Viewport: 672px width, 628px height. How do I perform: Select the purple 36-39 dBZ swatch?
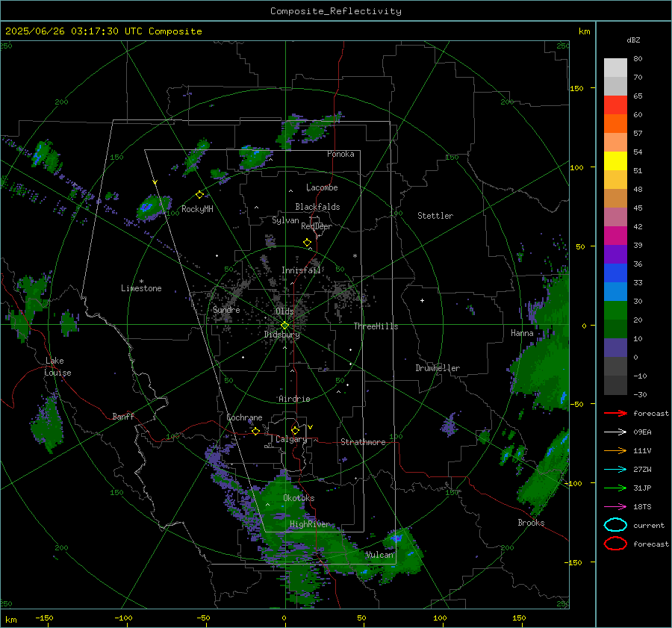615,255
